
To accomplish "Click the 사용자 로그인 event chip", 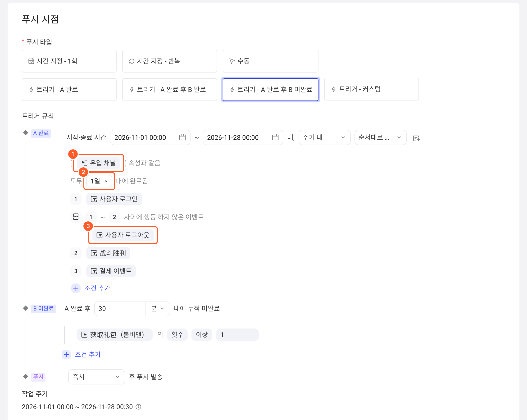I will point(114,199).
